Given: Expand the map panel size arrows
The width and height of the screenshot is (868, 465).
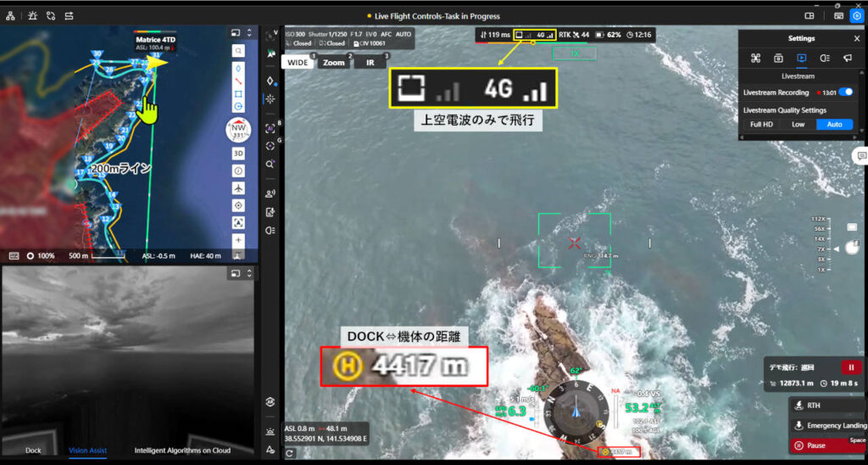Looking at the screenshot, I should click(249, 33).
